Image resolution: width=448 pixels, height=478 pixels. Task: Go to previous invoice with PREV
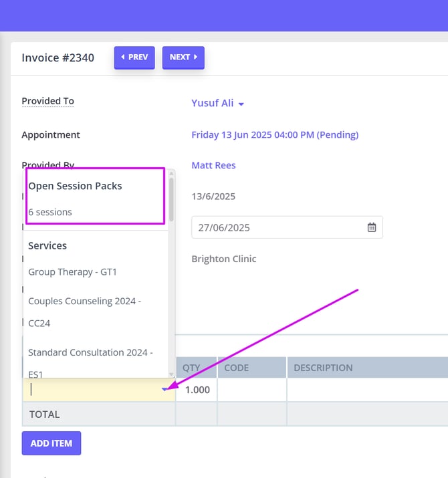point(134,57)
